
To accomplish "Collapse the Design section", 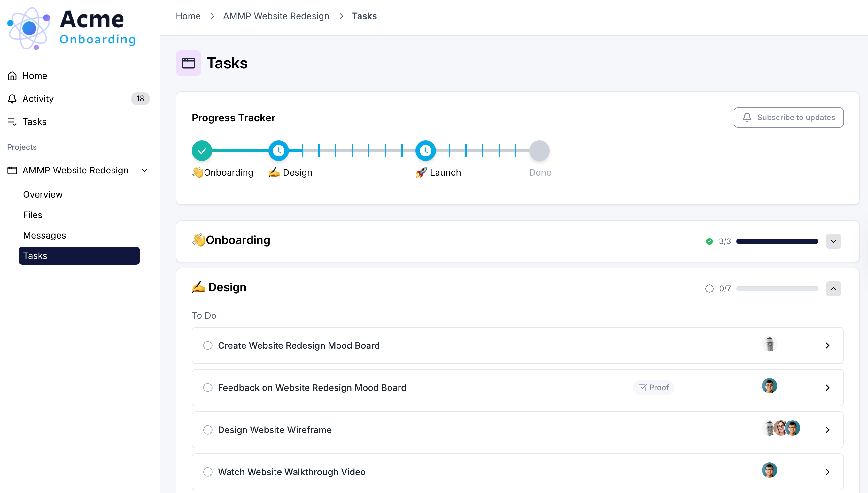I will (833, 288).
